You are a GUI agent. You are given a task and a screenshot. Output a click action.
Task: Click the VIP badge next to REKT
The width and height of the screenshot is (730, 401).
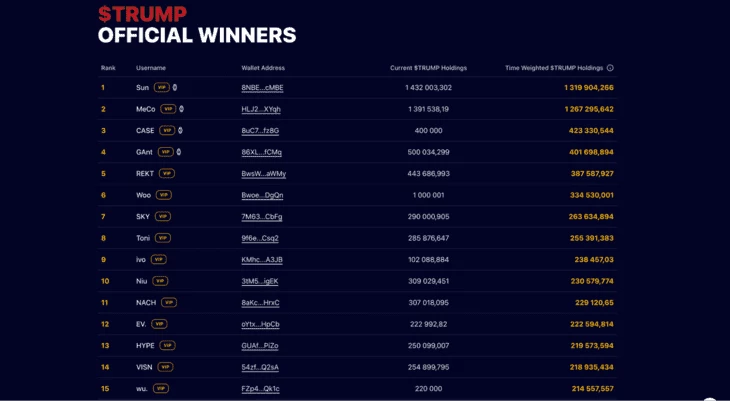(x=167, y=173)
